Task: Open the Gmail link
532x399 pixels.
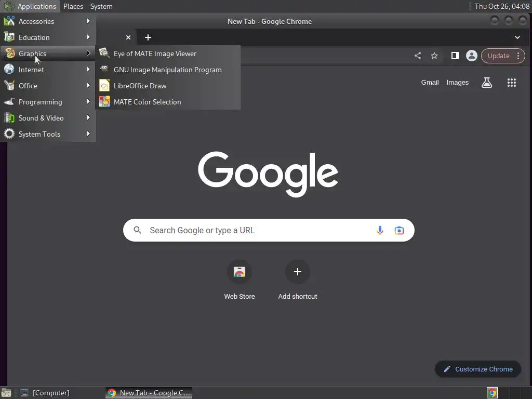Action: pos(430,83)
